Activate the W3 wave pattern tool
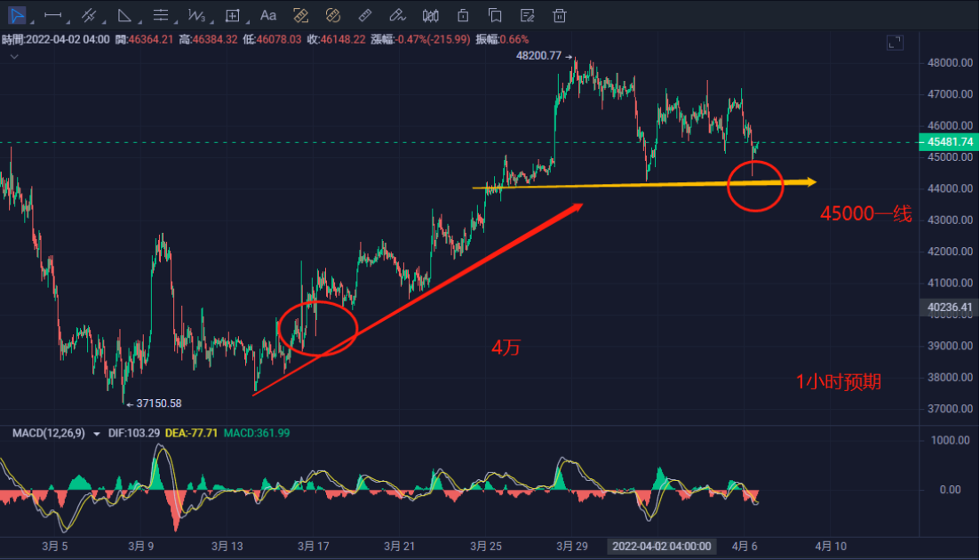 196,15
